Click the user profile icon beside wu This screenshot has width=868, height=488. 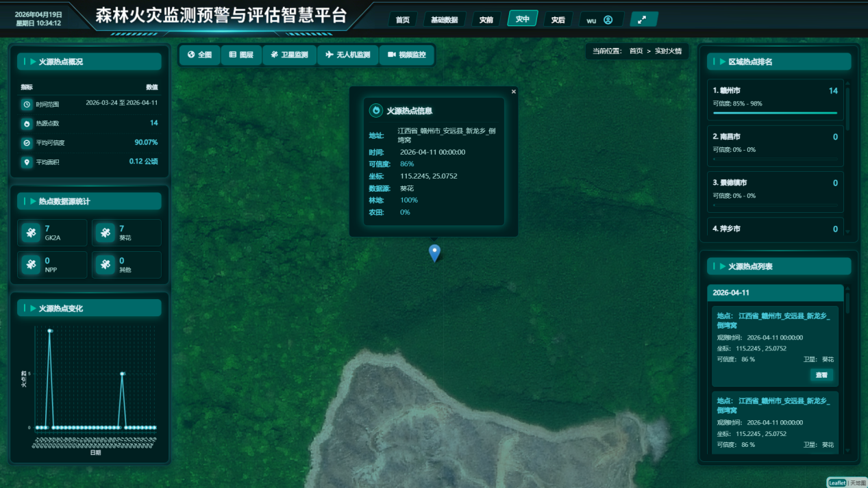(x=608, y=20)
